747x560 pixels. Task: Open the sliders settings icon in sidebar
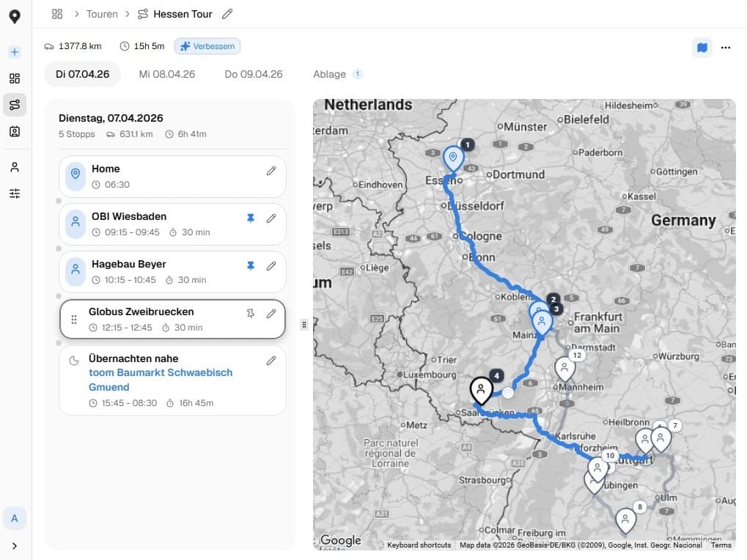click(x=15, y=194)
